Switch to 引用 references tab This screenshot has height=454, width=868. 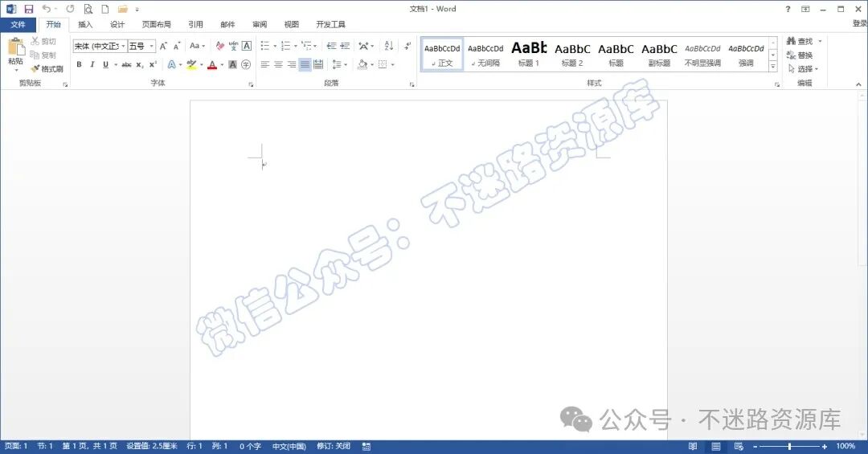click(x=195, y=24)
